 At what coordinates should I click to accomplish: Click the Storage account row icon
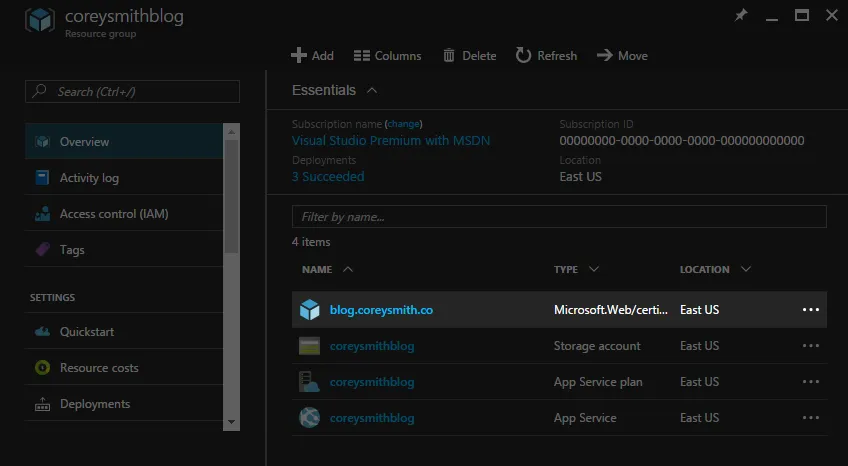[x=309, y=346]
